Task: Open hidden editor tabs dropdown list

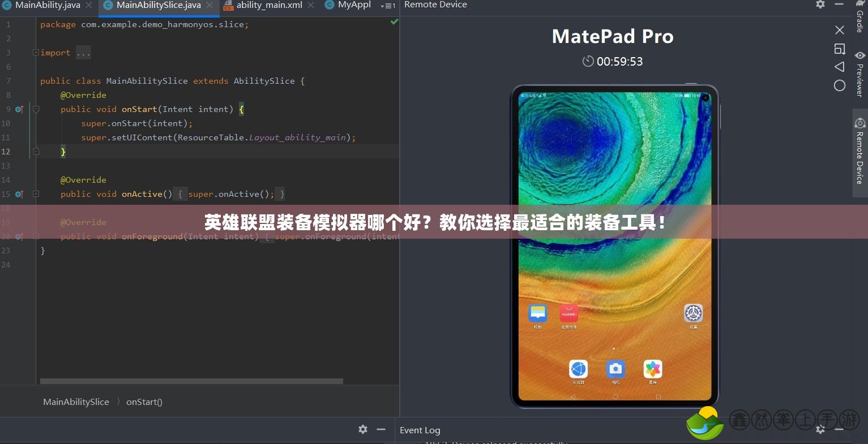Action: tap(388, 6)
